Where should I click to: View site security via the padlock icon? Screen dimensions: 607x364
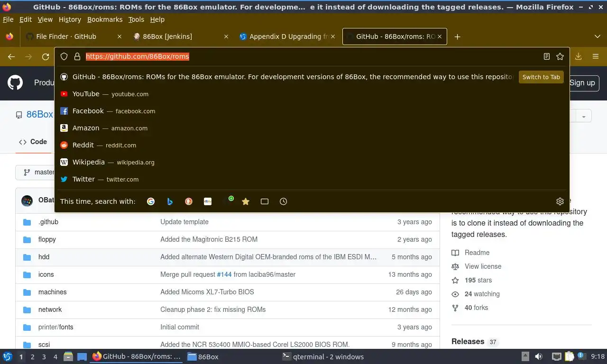click(77, 56)
